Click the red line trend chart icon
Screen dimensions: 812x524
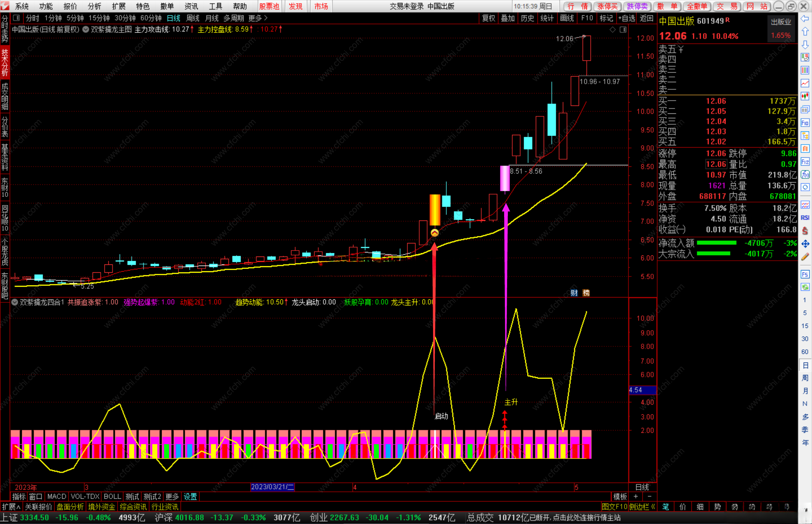805,83
